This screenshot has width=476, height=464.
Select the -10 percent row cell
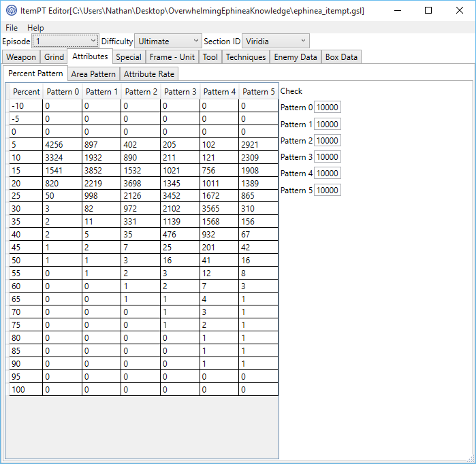(x=26, y=106)
